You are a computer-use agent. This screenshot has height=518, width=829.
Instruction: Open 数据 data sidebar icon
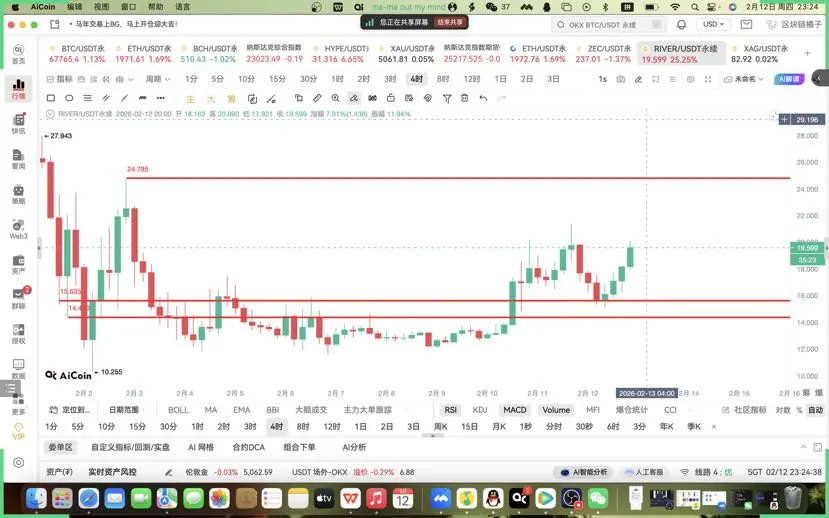click(19, 369)
